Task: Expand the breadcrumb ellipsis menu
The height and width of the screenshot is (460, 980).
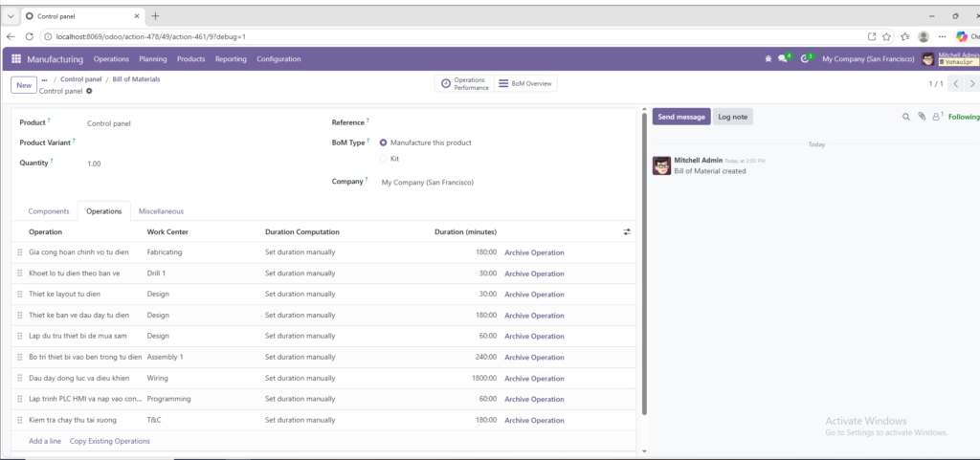Action: (44, 79)
